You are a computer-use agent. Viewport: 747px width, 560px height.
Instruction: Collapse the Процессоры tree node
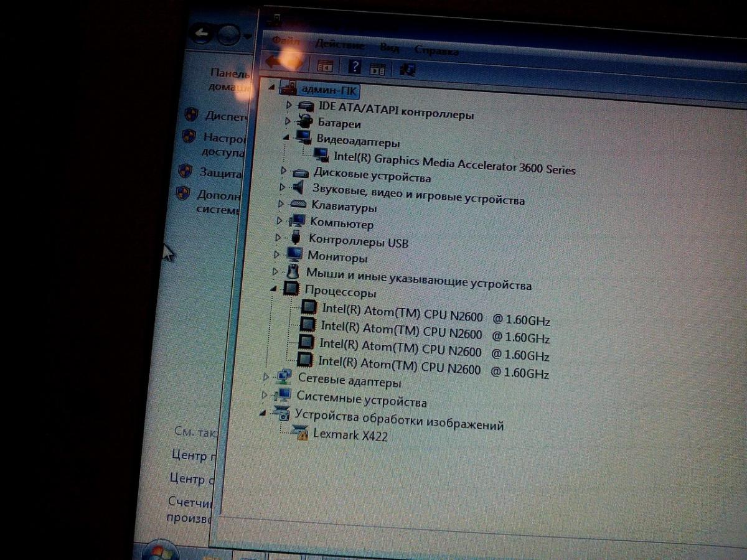click(275, 288)
